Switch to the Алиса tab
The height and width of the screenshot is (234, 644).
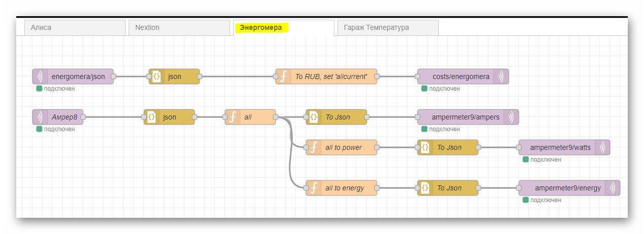74,28
